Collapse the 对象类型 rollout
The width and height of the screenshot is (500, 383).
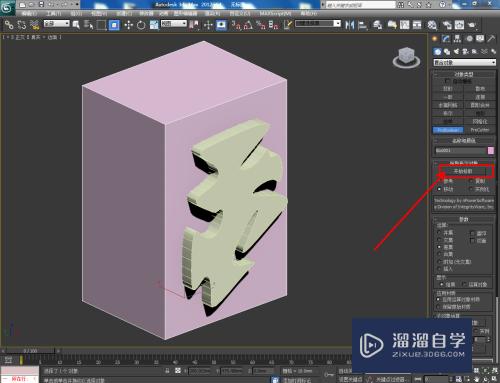(464, 74)
